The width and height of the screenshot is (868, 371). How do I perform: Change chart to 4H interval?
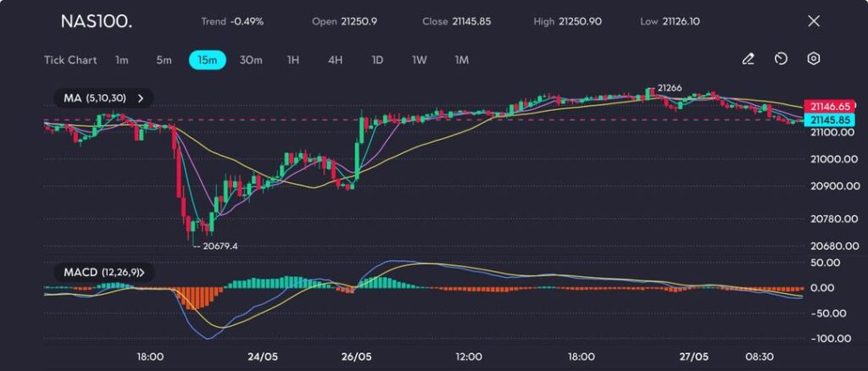(x=336, y=60)
